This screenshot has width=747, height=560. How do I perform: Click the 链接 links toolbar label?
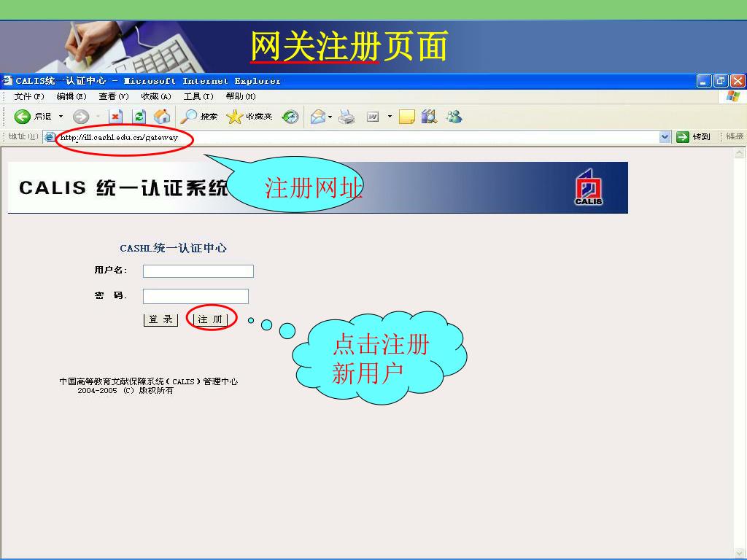735,136
